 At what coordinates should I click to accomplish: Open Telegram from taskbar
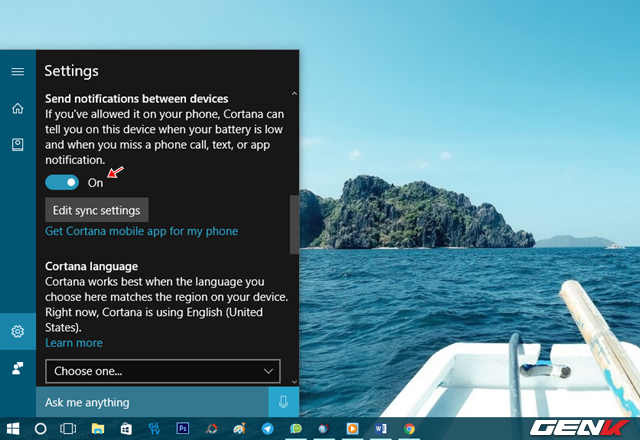point(268,429)
